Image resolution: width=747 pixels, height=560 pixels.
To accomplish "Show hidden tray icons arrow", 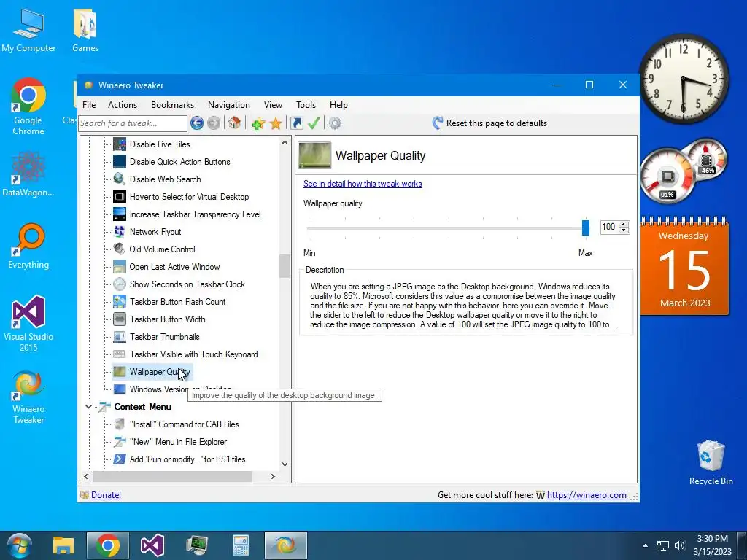I will tap(645, 545).
